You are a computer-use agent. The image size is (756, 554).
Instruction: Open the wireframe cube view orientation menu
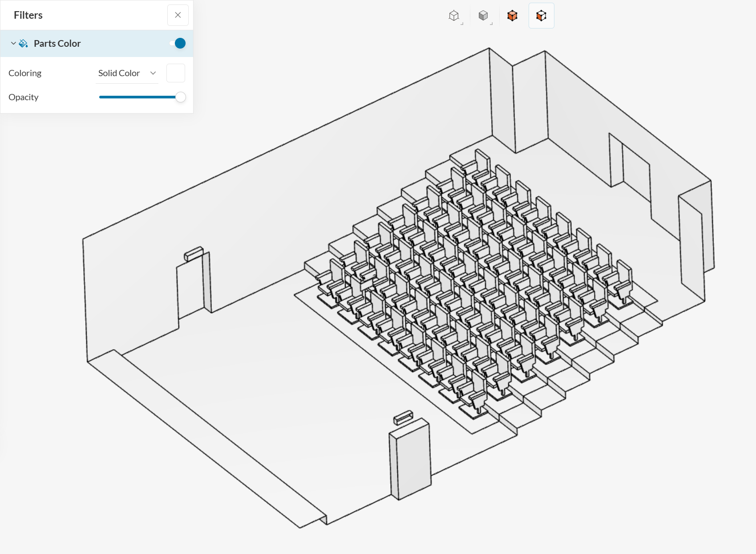(454, 16)
